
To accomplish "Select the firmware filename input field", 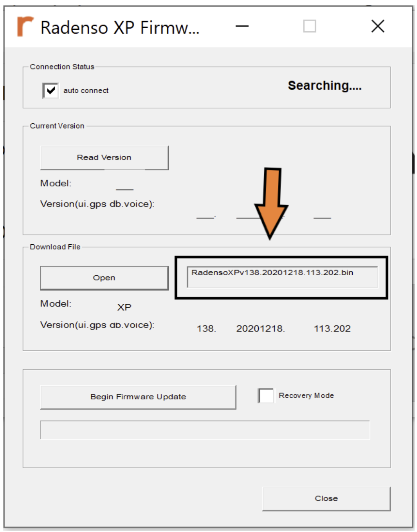I will (x=282, y=277).
